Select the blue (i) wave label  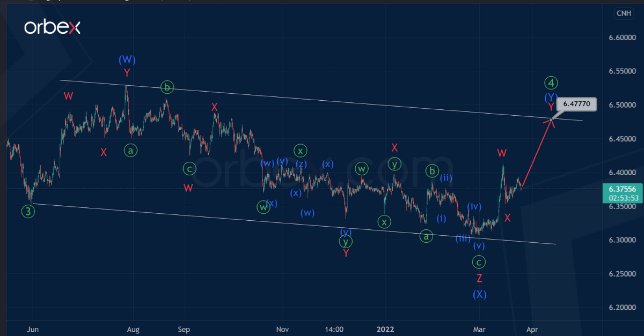[441, 218]
